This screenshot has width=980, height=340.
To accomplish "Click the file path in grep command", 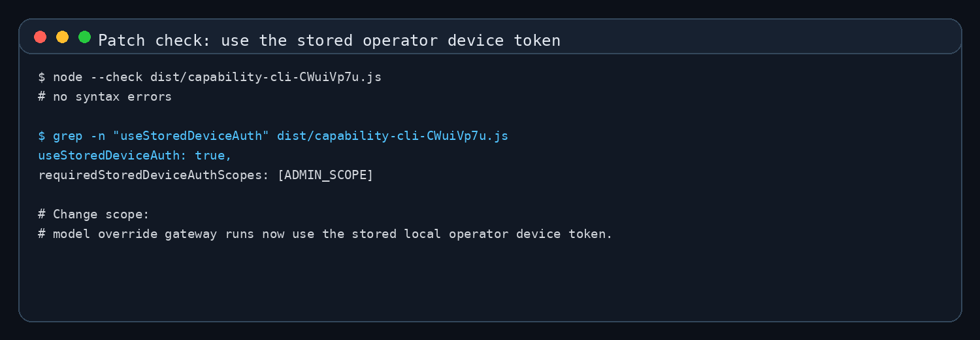I will [393, 136].
